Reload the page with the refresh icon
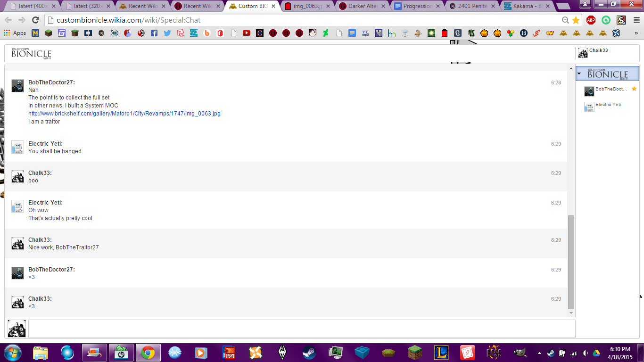The image size is (644, 362). tap(35, 20)
